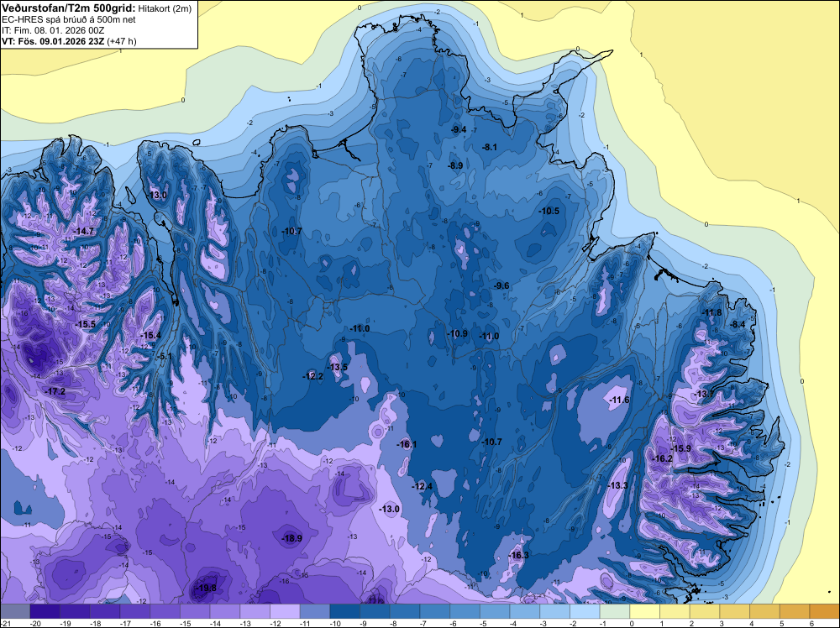Select the -15.9 temperature value

pos(681,448)
